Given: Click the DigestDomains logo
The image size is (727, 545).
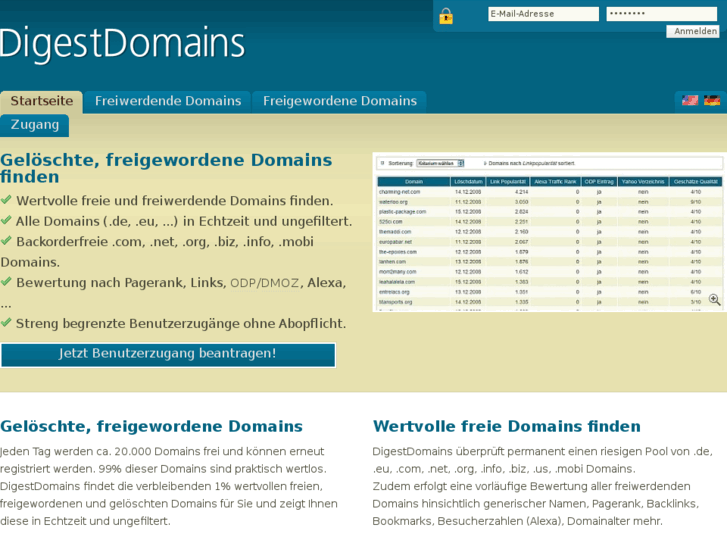Looking at the screenshot, I should click(122, 44).
